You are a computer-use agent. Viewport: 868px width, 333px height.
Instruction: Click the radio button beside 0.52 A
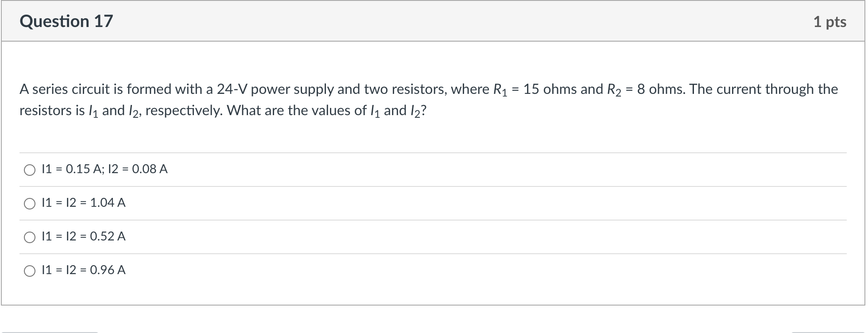coord(29,236)
